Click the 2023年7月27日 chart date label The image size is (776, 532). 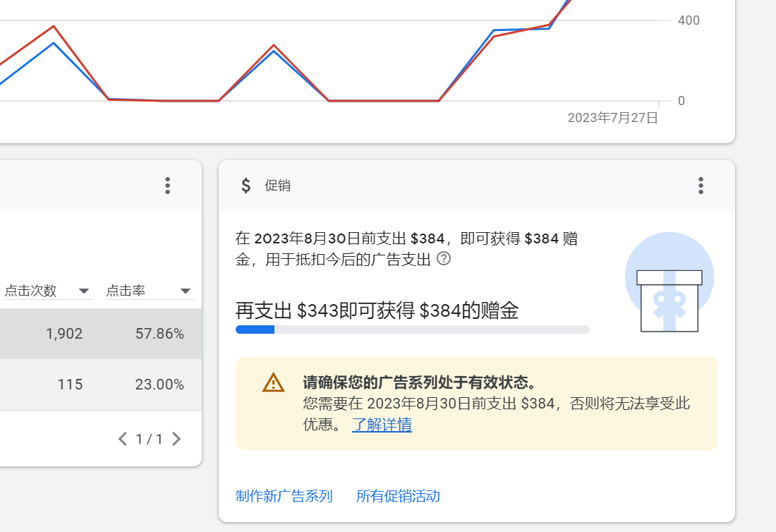point(612,118)
